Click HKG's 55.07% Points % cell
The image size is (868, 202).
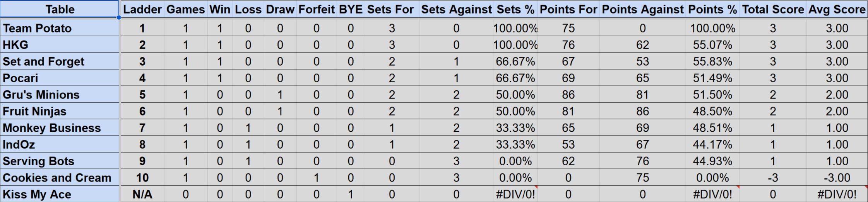(x=712, y=45)
